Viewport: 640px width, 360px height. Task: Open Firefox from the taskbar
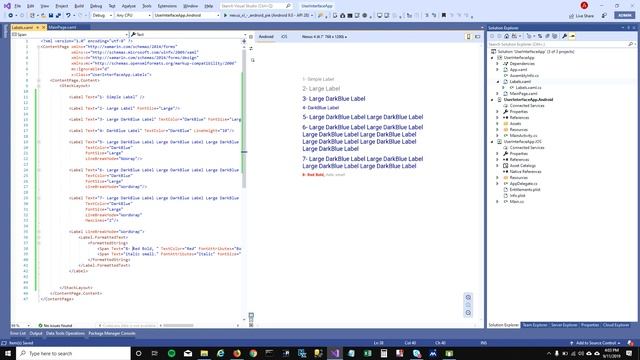coord(237,353)
